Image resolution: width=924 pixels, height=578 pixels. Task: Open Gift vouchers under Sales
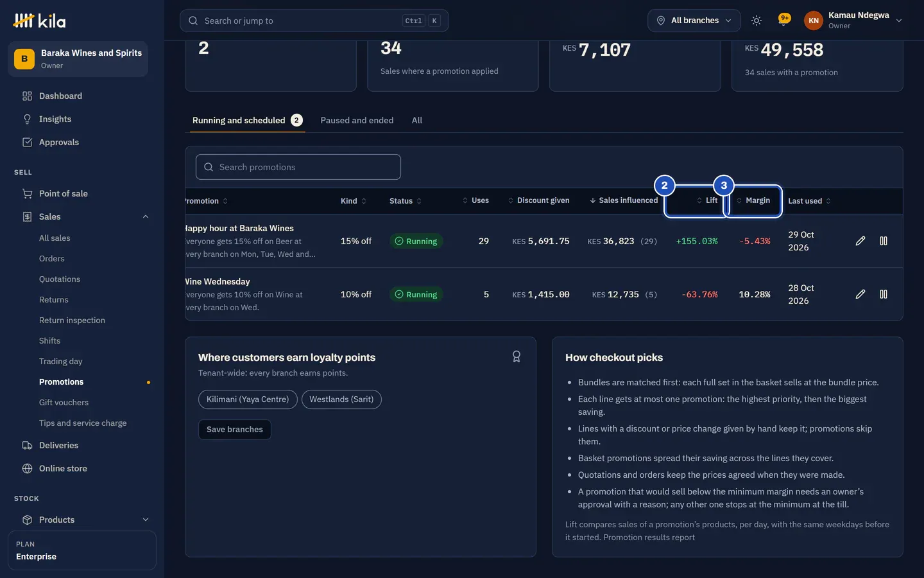pyautogui.click(x=64, y=403)
